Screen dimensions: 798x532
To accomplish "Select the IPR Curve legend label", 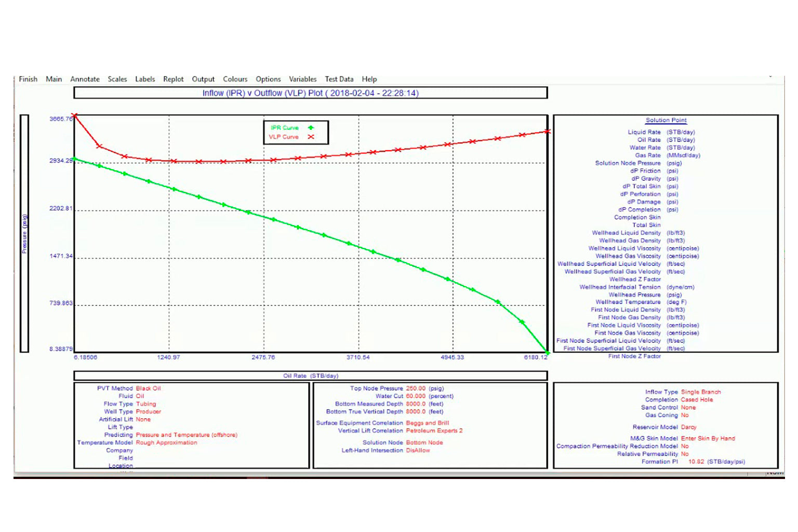I will pyautogui.click(x=284, y=128).
